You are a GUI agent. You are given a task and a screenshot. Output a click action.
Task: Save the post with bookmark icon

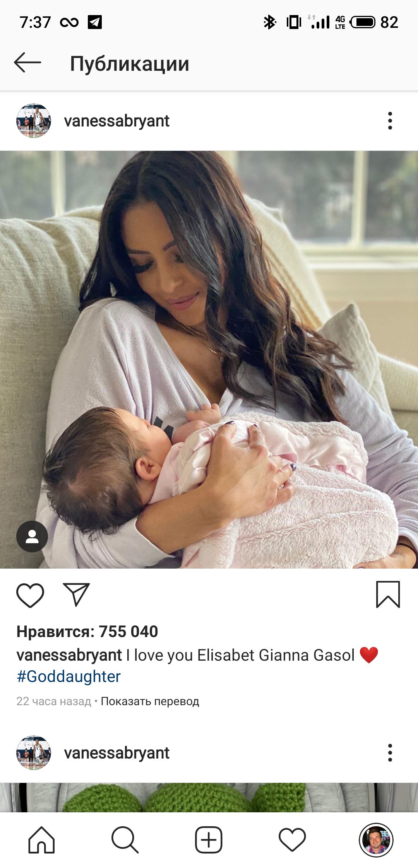point(388,595)
